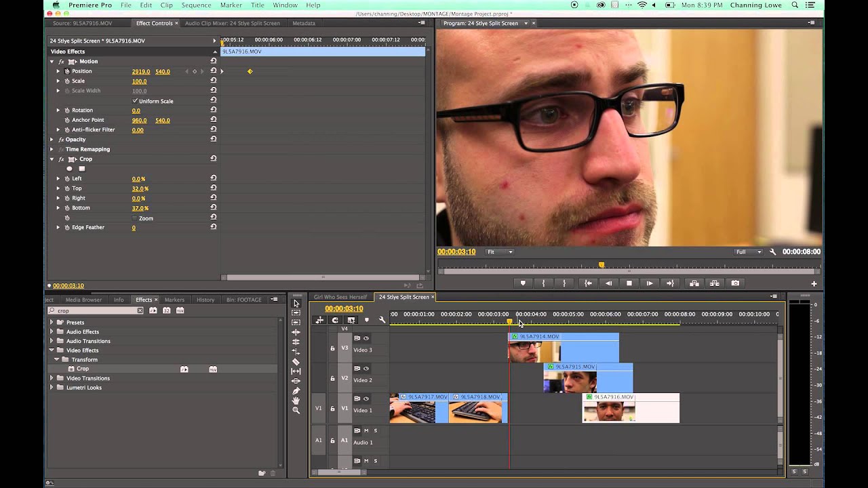Image resolution: width=868 pixels, height=488 pixels.
Task: Click the Extract button in Program monitor
Action: pyautogui.click(x=714, y=283)
